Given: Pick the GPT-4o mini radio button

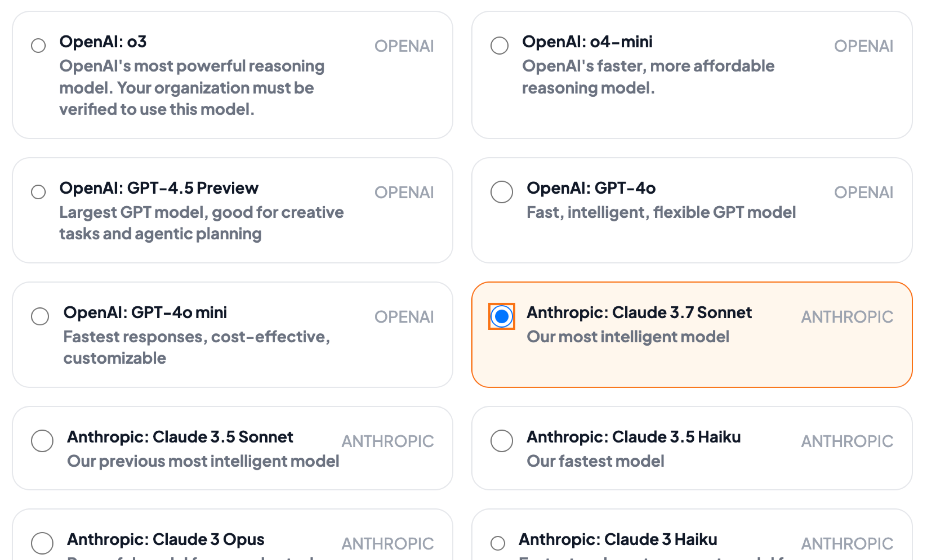Looking at the screenshot, I should click(40, 316).
